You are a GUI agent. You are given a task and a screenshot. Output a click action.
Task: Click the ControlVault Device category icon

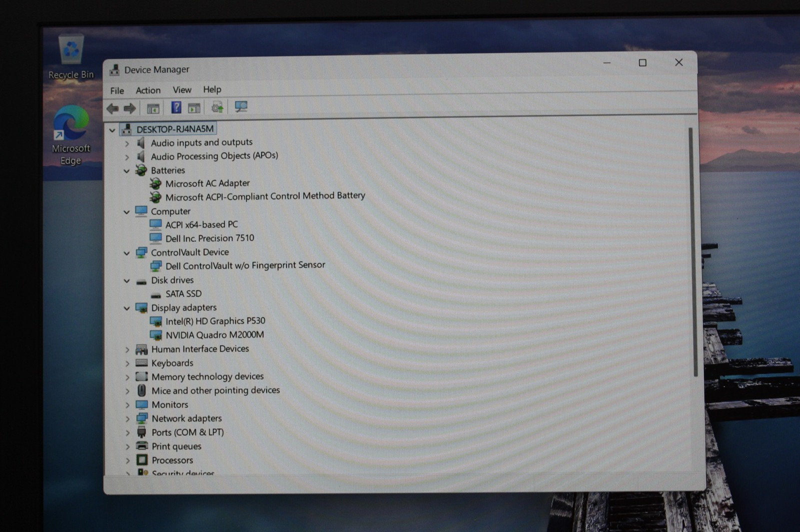click(142, 252)
